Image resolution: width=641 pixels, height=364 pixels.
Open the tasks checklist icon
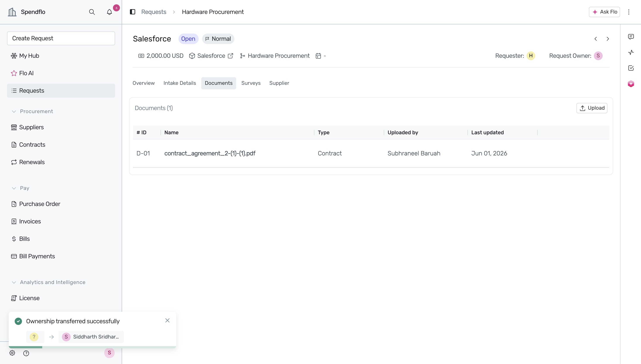tap(631, 68)
